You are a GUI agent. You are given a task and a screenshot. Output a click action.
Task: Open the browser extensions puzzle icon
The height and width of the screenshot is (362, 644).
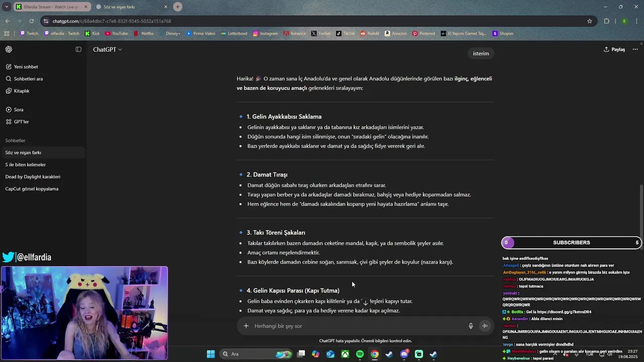coord(607,21)
